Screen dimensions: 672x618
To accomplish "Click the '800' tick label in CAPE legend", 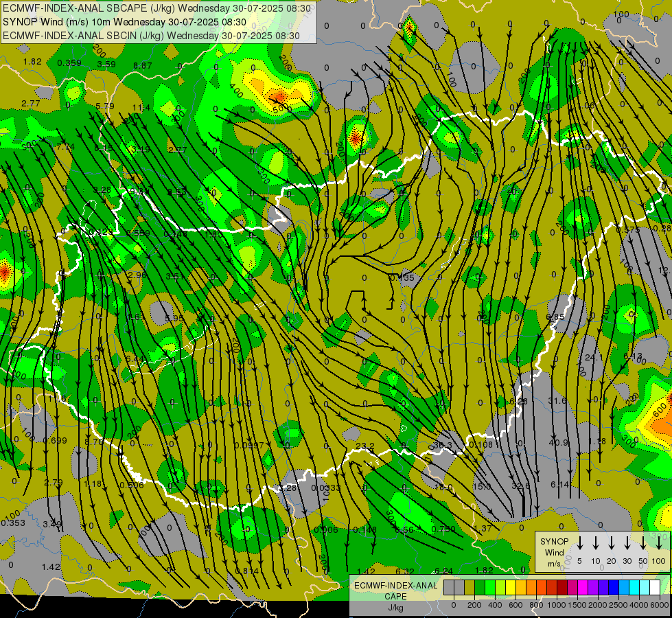I will coord(536,605).
